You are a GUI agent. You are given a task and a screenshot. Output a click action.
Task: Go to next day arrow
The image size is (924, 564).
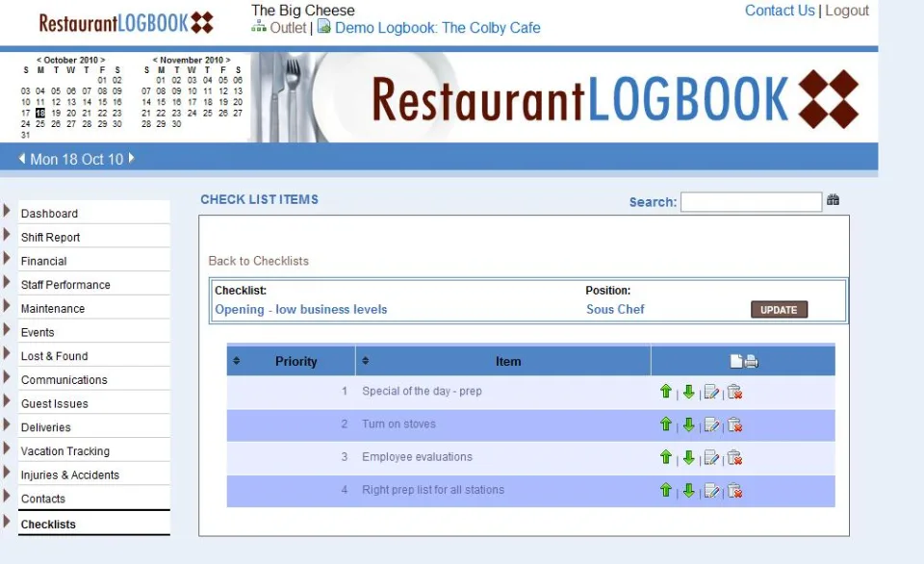coord(132,158)
